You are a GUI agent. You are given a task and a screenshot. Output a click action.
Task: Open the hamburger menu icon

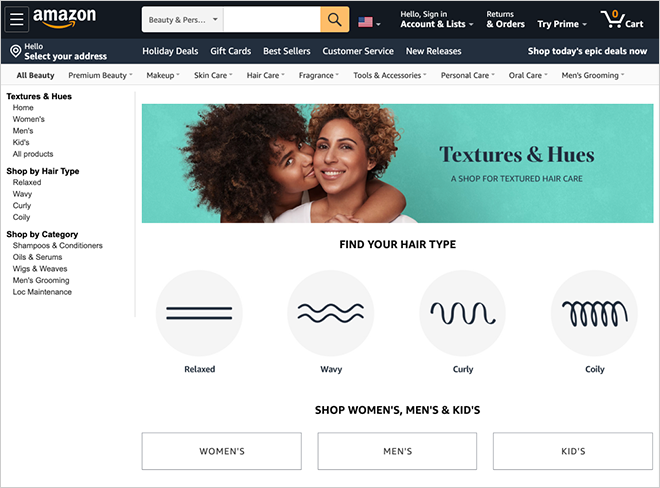click(16, 19)
